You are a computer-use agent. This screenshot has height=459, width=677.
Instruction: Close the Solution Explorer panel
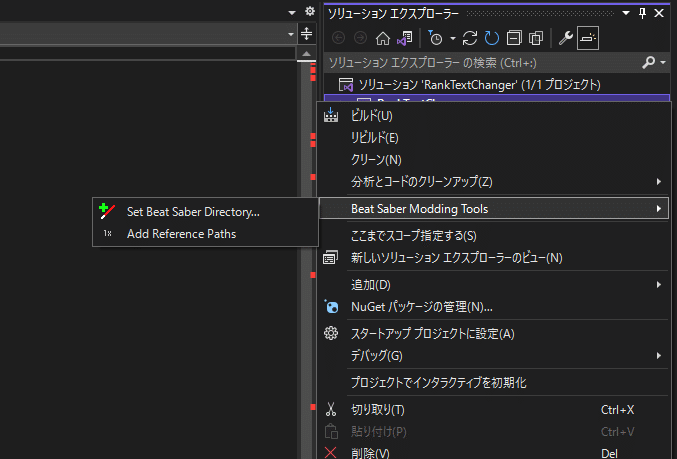(659, 13)
